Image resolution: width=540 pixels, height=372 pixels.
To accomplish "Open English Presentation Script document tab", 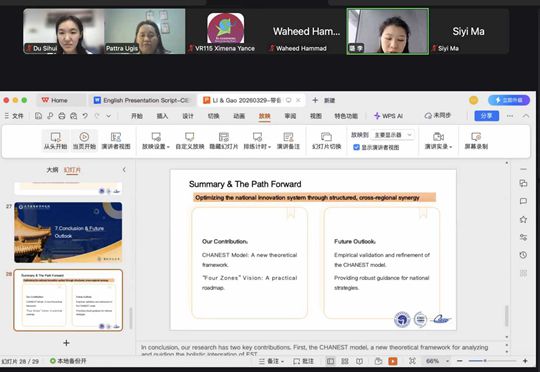I will pyautogui.click(x=142, y=100).
